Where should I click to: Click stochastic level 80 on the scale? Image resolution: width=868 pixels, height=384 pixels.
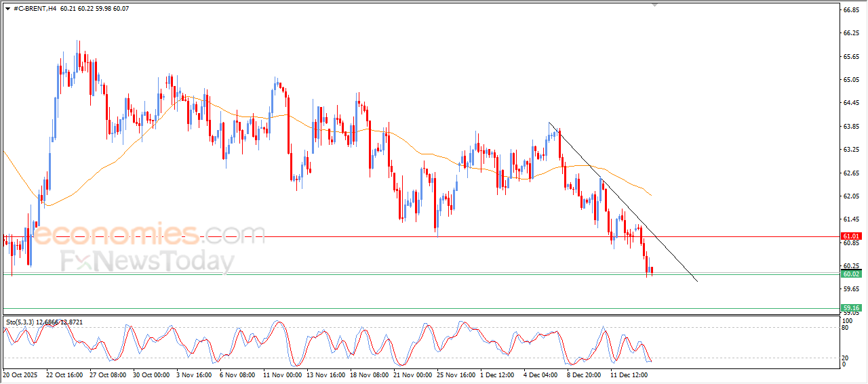[845, 328]
